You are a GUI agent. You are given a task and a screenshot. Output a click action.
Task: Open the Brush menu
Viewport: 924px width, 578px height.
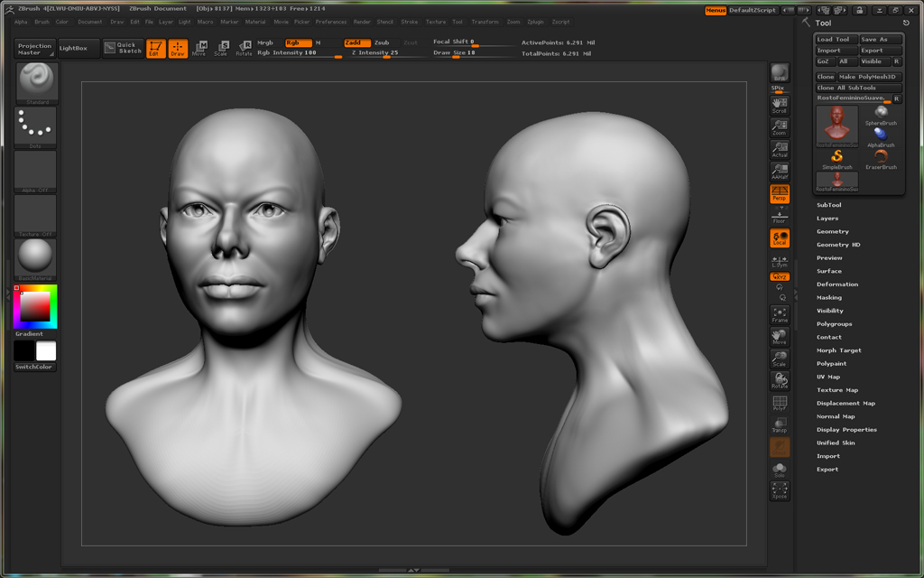[42, 22]
